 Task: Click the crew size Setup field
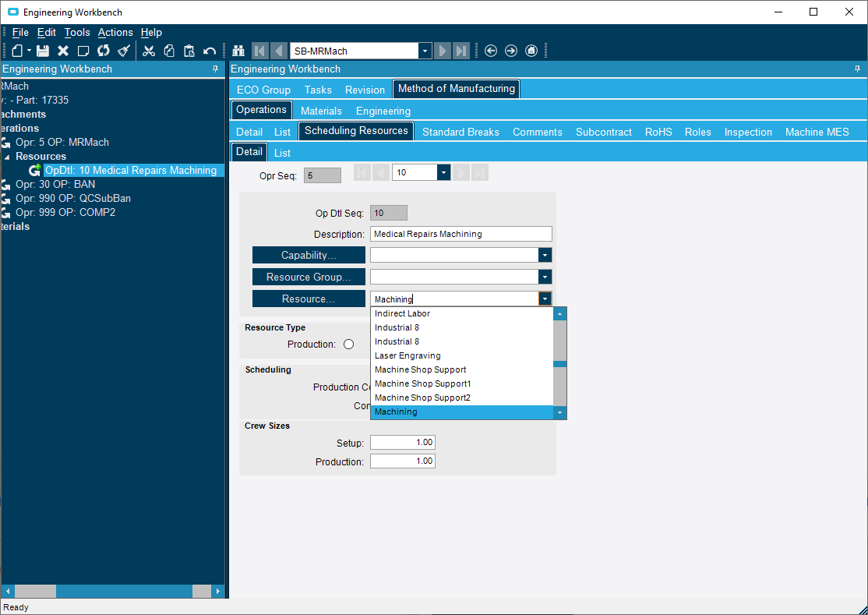(402, 443)
